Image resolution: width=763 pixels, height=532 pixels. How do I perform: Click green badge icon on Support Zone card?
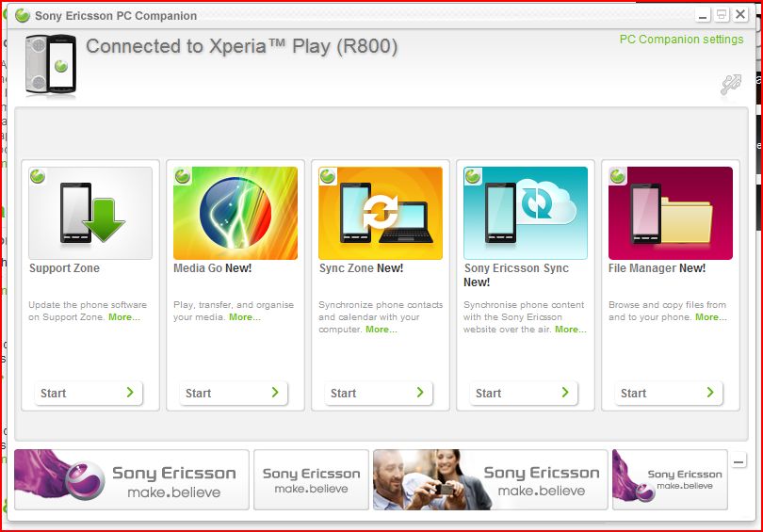point(38,176)
